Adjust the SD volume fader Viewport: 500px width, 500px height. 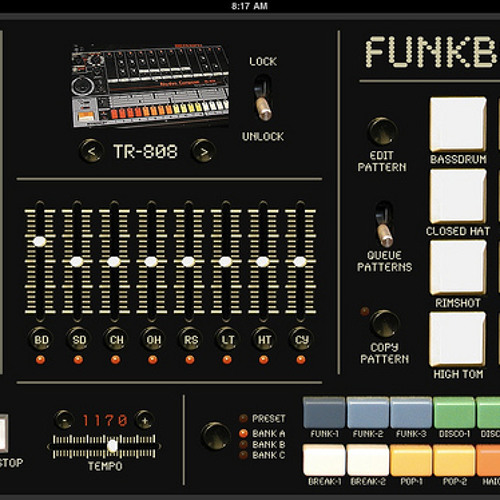click(77, 262)
